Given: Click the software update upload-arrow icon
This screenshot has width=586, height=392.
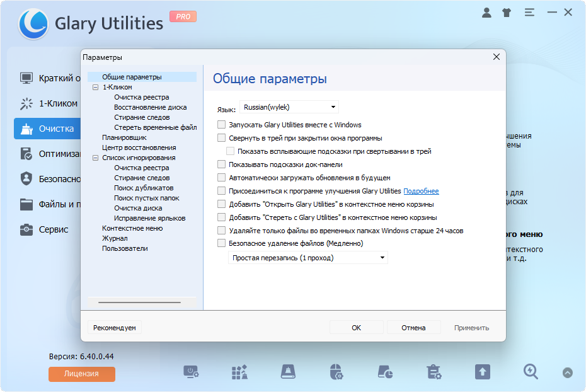Looking at the screenshot, I should pyautogui.click(x=482, y=372).
